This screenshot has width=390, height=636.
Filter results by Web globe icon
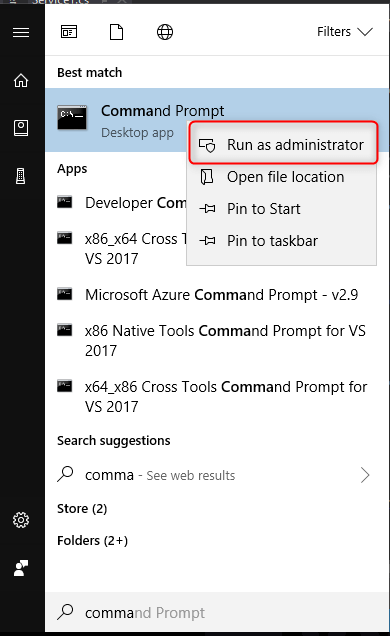coord(165,32)
